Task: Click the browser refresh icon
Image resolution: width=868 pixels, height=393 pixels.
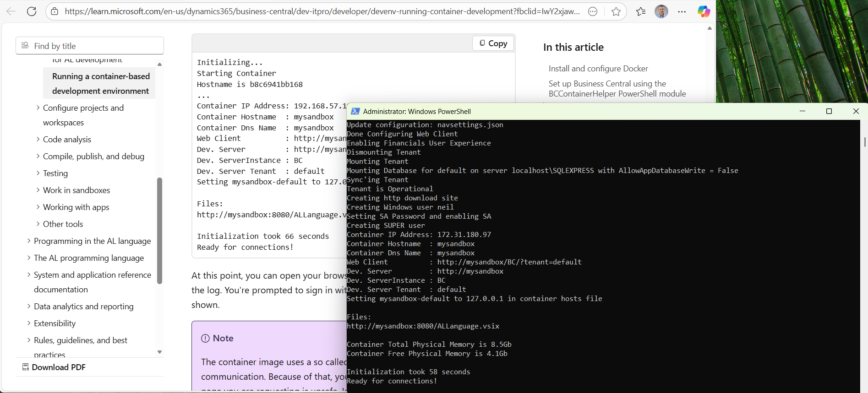Action: coord(32,11)
